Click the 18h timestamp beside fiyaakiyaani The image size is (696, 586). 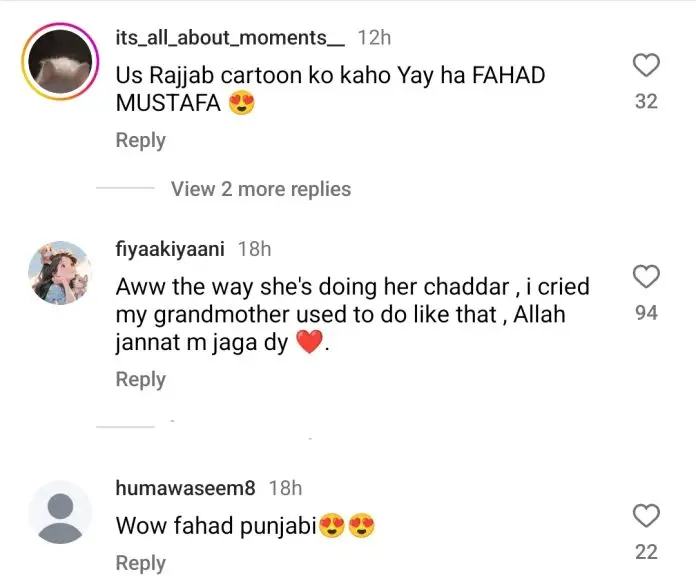pyautogui.click(x=254, y=249)
